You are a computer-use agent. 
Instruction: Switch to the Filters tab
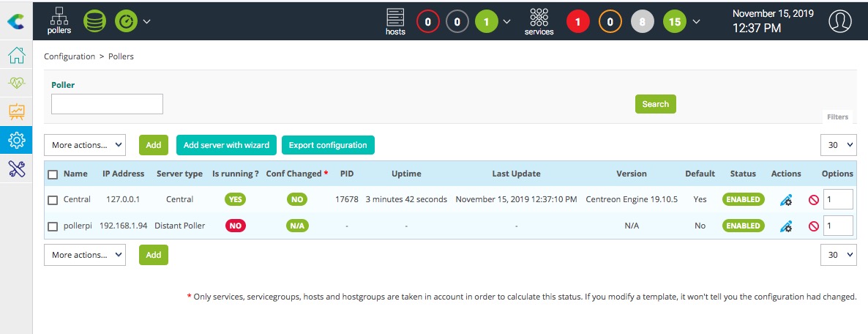tap(837, 117)
